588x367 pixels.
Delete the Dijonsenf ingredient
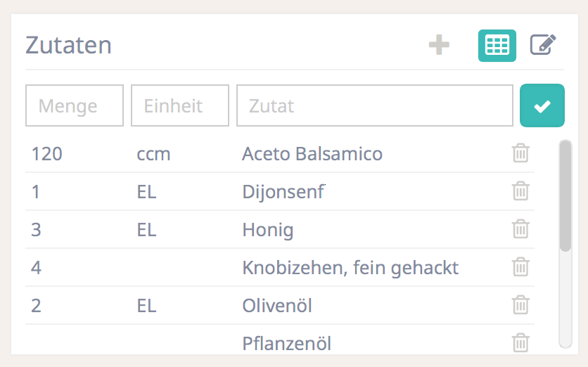pyautogui.click(x=520, y=191)
